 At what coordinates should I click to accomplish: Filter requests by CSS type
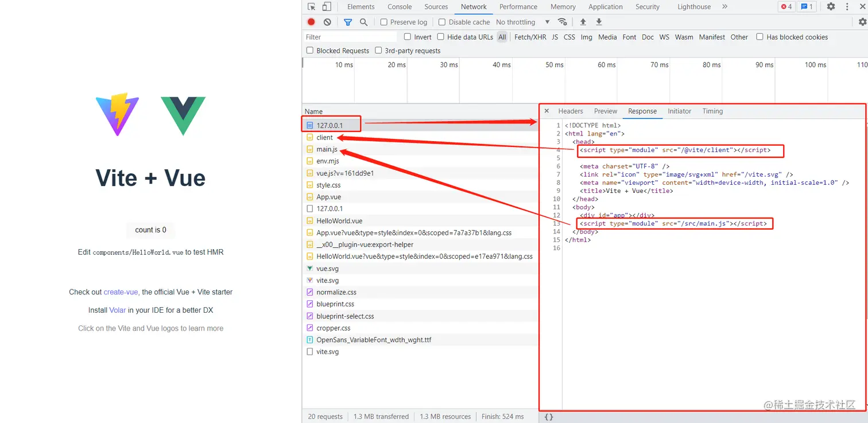pos(569,37)
